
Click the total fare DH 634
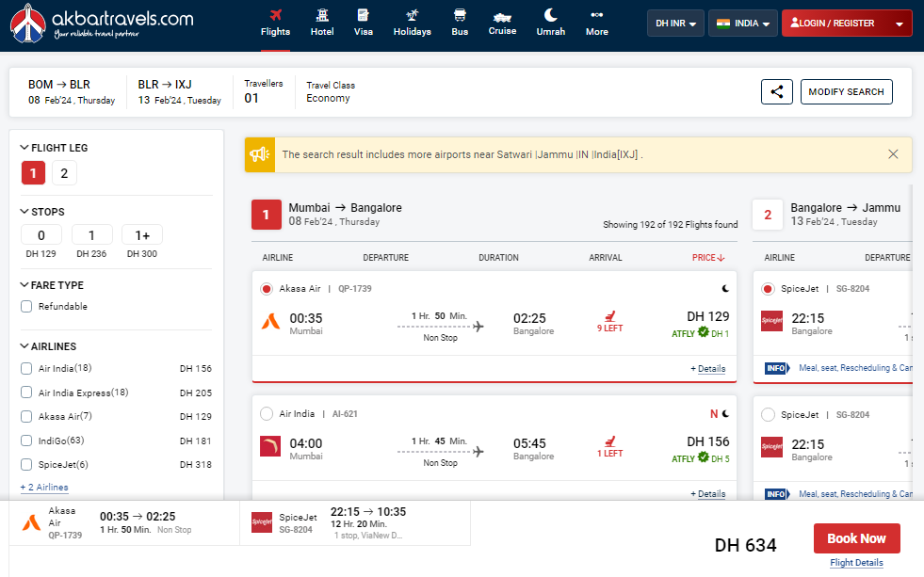[745, 545]
